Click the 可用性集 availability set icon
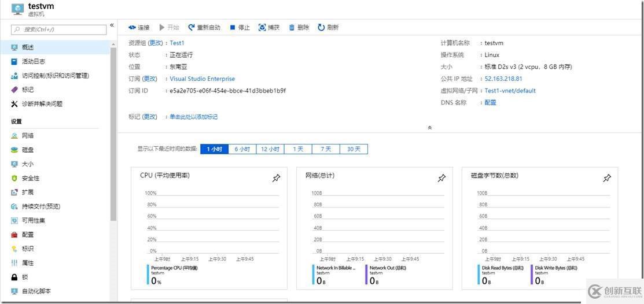The height and width of the screenshot is (304, 644). pos(14,221)
